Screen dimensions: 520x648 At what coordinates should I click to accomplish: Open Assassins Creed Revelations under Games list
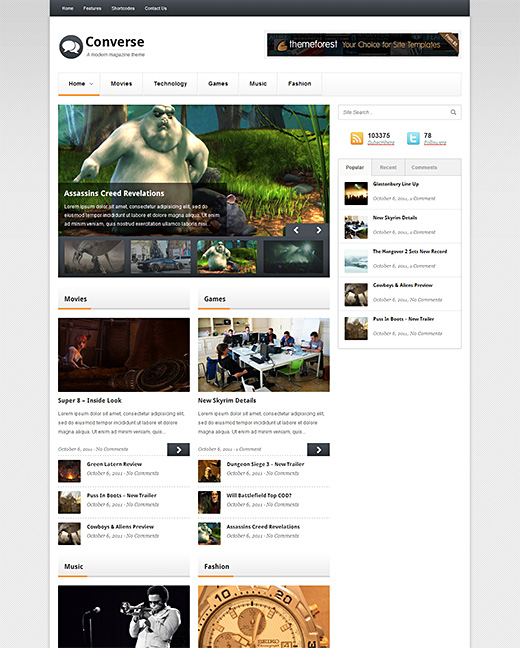point(263,527)
